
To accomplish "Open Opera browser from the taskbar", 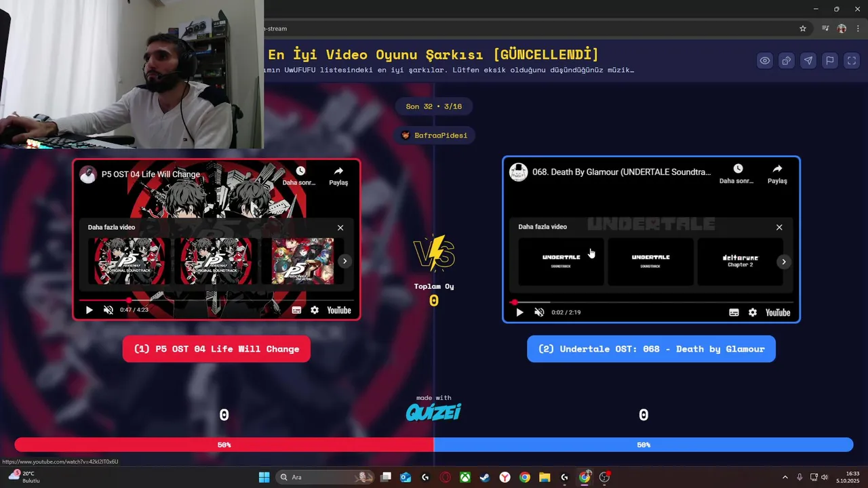I will (x=446, y=477).
